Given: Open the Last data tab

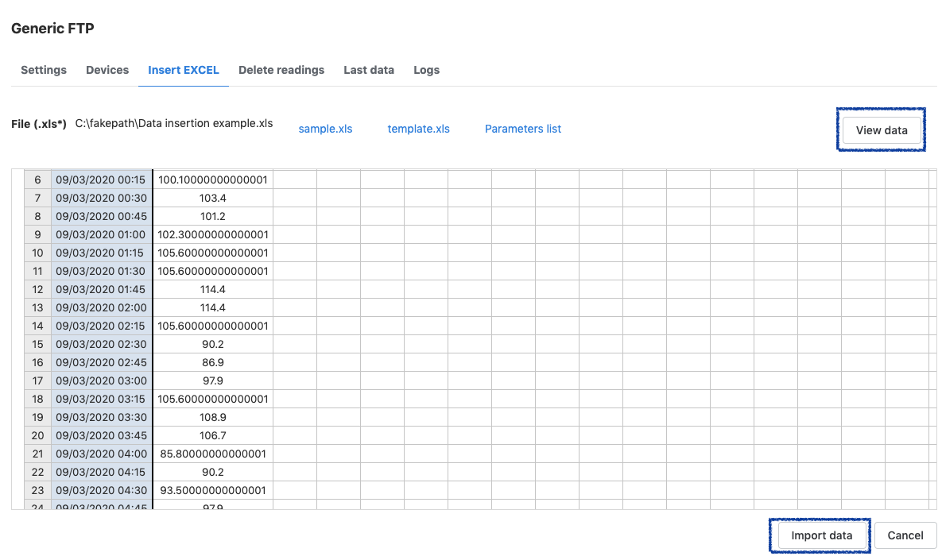Looking at the screenshot, I should [x=369, y=70].
